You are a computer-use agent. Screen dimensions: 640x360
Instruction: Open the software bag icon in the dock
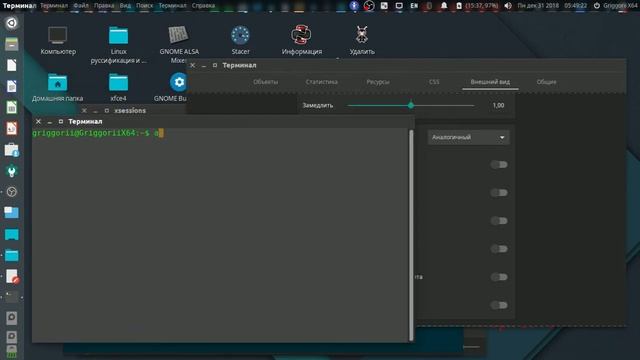tap(11, 150)
